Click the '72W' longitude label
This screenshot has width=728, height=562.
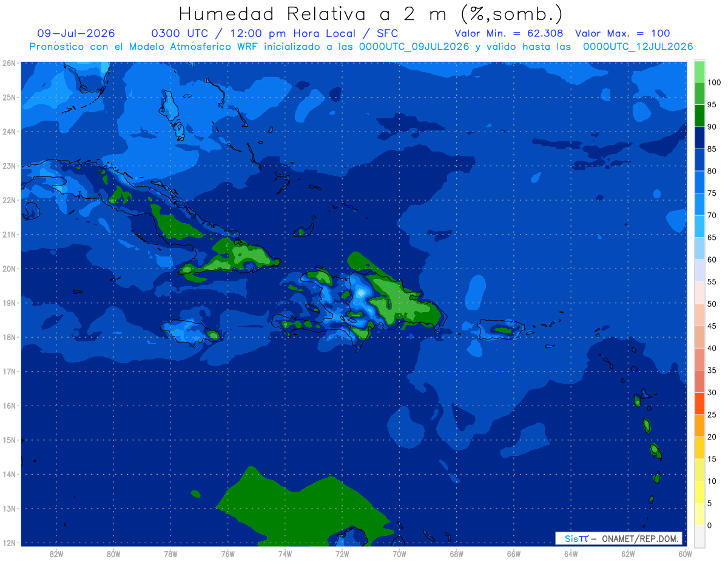(x=342, y=554)
